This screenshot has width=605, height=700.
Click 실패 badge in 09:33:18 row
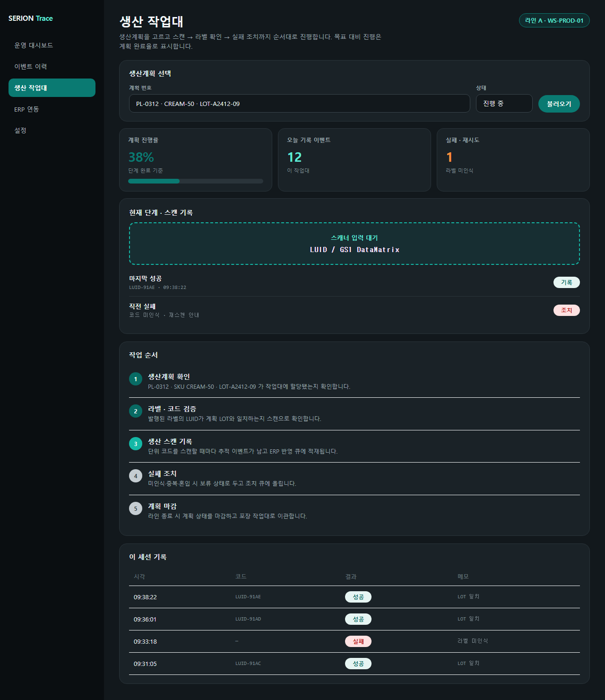coord(358,641)
